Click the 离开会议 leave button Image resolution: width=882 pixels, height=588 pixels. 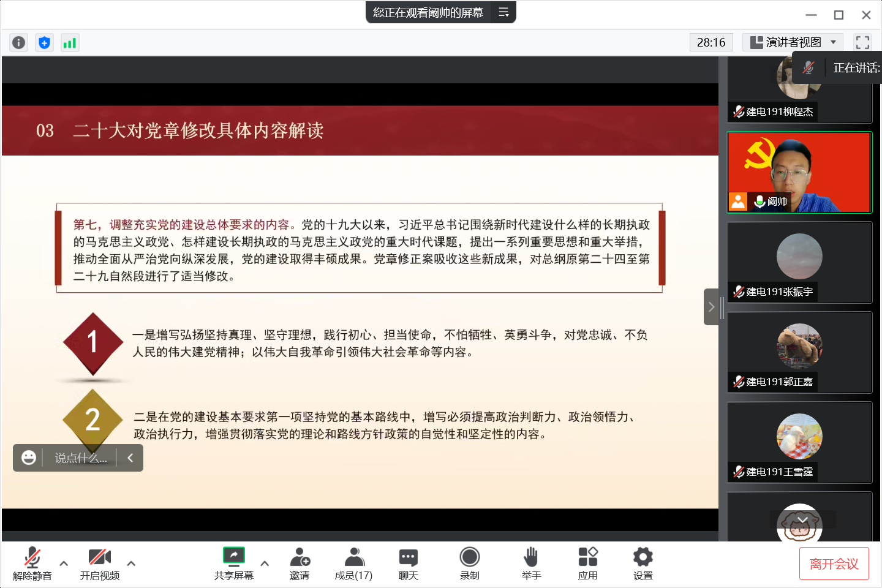click(834, 563)
